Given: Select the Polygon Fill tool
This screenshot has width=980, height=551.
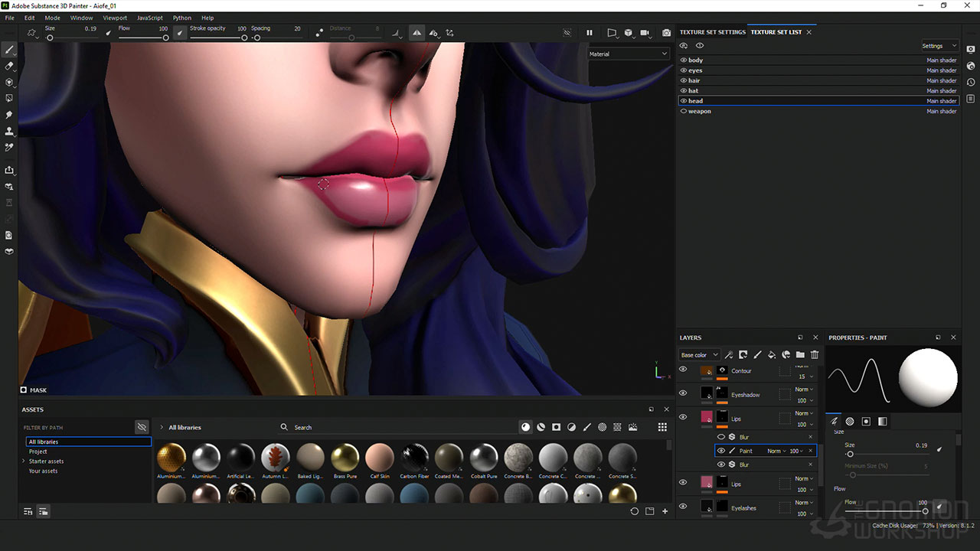Looking at the screenshot, I should click(10, 98).
